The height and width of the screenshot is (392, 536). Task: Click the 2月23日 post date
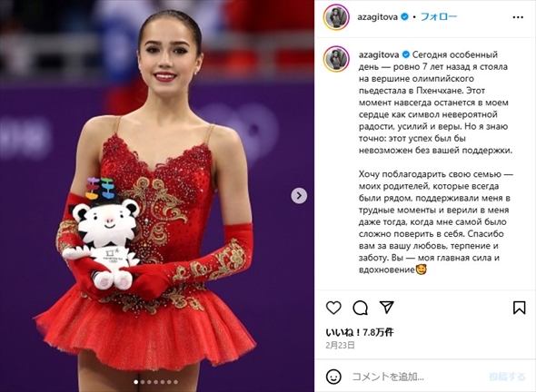coord(340,345)
